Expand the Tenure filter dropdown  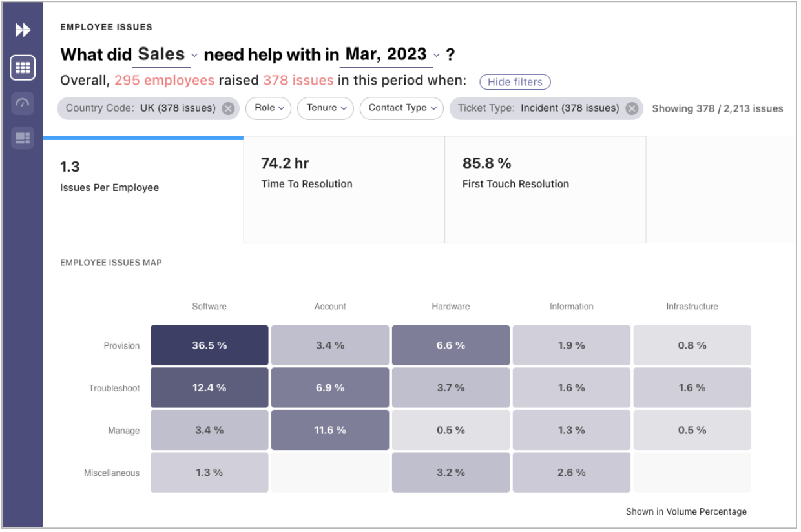325,108
